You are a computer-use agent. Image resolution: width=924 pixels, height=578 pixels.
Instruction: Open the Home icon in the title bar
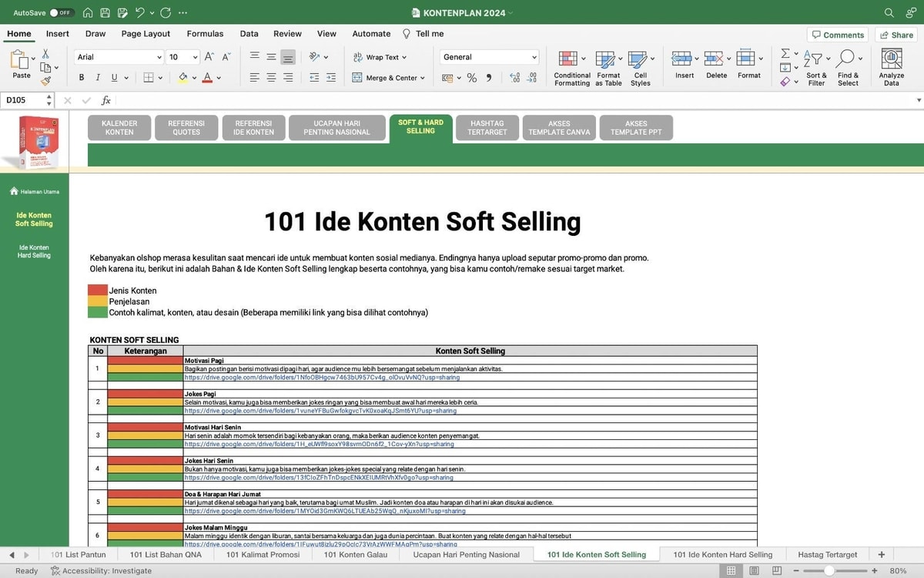coord(88,12)
